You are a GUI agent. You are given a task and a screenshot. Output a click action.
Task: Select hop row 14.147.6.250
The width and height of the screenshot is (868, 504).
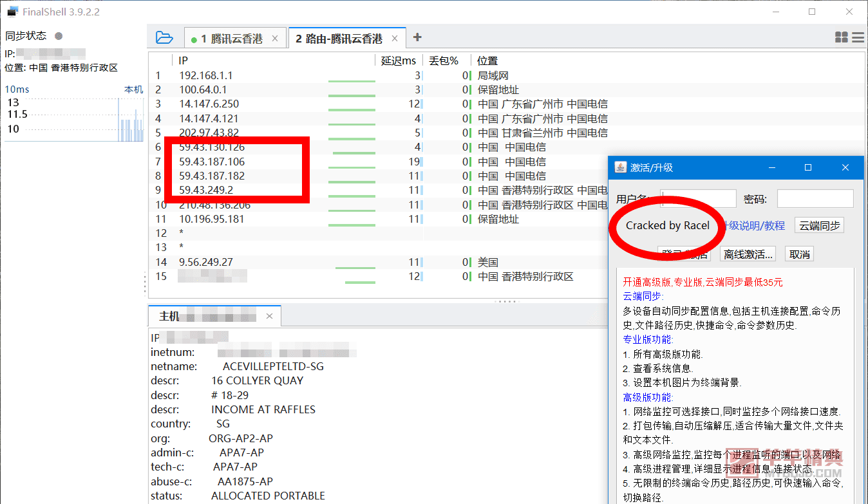pyautogui.click(x=507, y=104)
